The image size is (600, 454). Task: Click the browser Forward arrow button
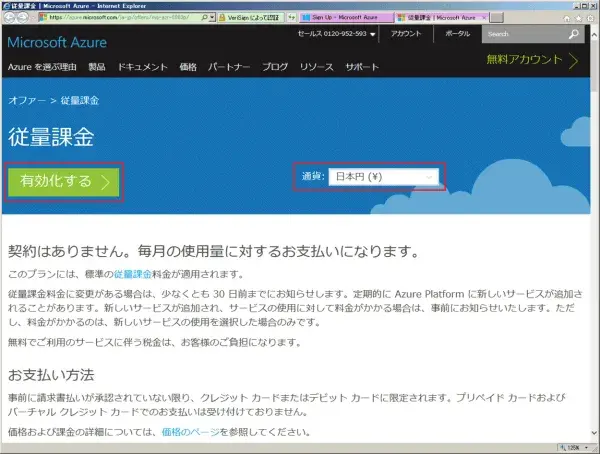click(x=23, y=18)
